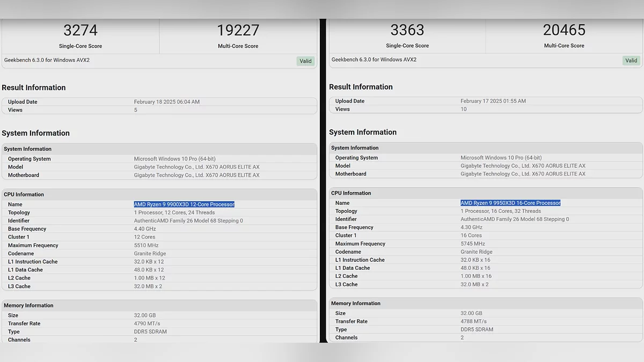This screenshot has height=362, width=644.
Task: Click L2 cache value 1.00 MB x 12
Action: tap(149, 278)
